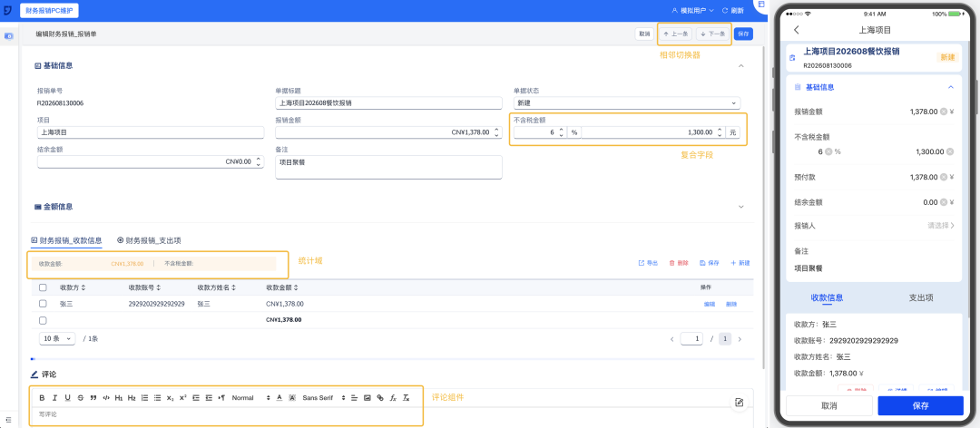
Task: Insert a blockquote in the comment
Action: (93, 398)
